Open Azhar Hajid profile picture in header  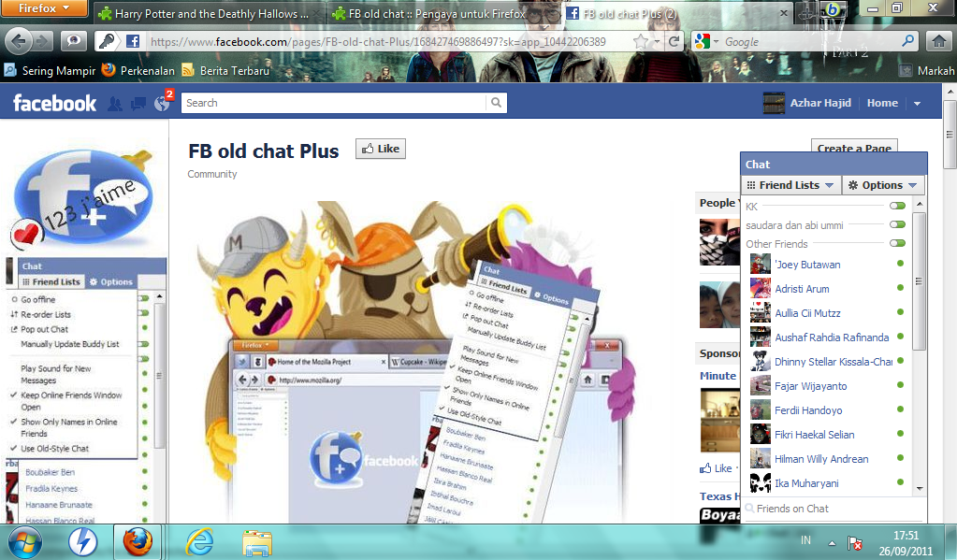(774, 103)
